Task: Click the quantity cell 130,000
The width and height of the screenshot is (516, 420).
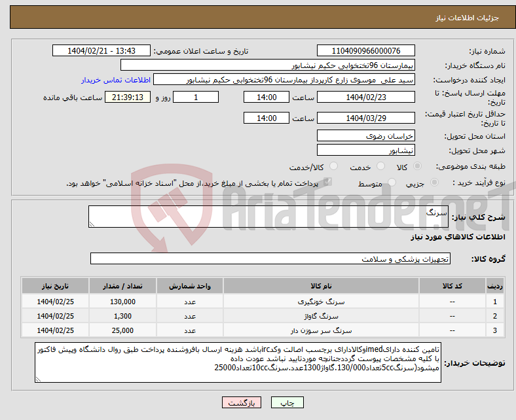Action: 122,302
